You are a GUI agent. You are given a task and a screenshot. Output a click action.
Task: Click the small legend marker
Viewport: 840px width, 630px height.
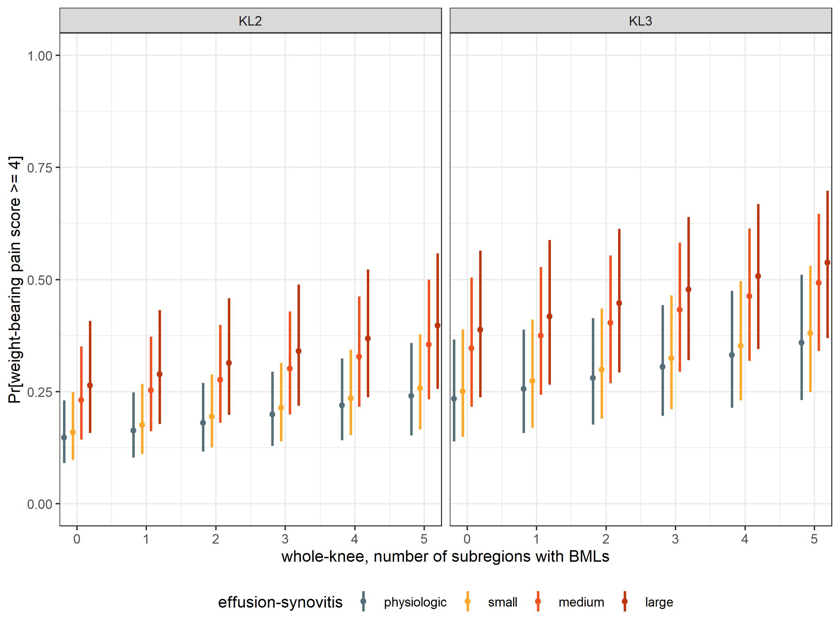coord(468,601)
